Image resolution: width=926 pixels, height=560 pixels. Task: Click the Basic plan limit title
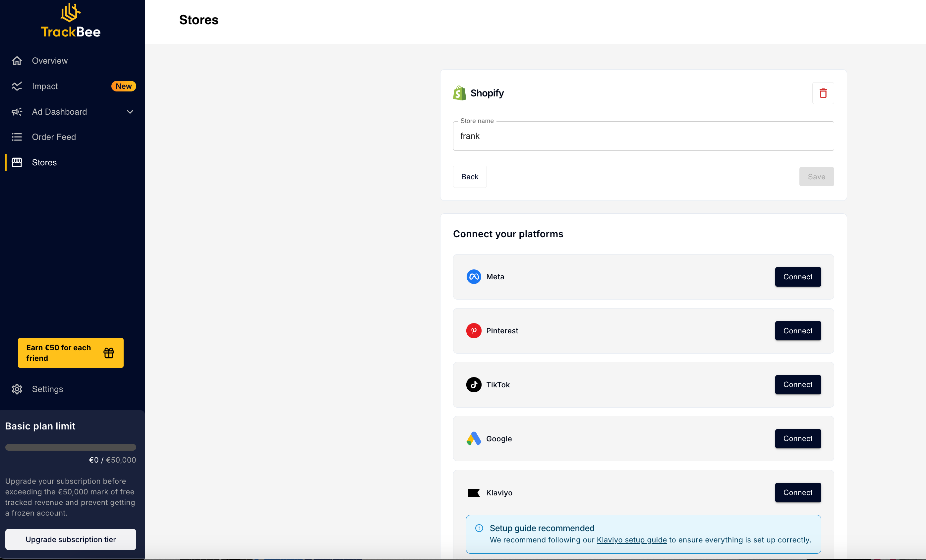[40, 426]
